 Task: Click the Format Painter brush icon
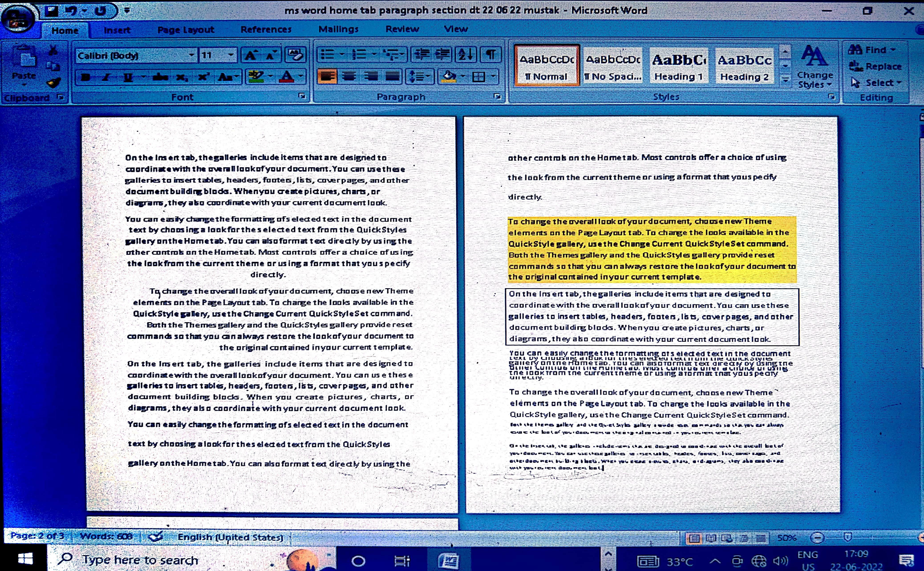click(54, 83)
